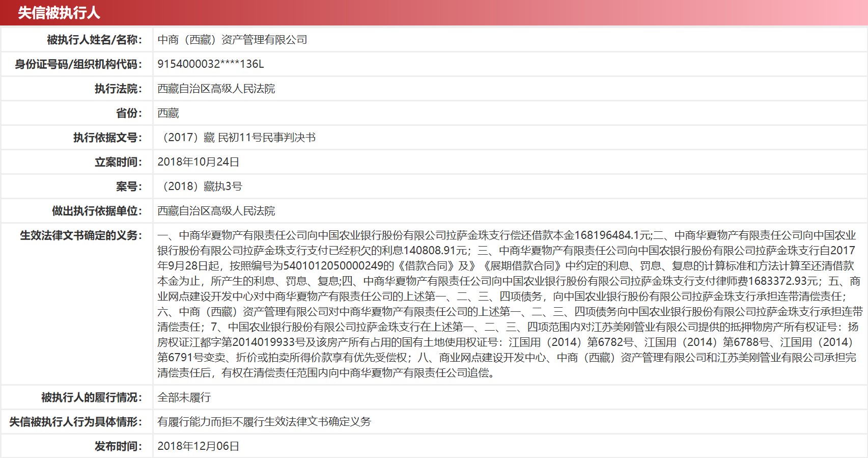Select the 发布时间 label

(x=119, y=446)
